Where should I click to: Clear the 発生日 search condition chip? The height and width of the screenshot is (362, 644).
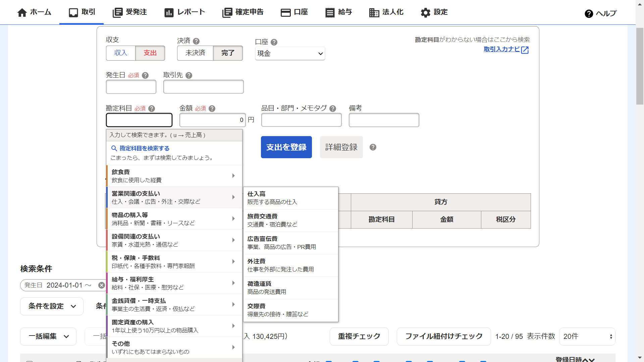(102, 285)
